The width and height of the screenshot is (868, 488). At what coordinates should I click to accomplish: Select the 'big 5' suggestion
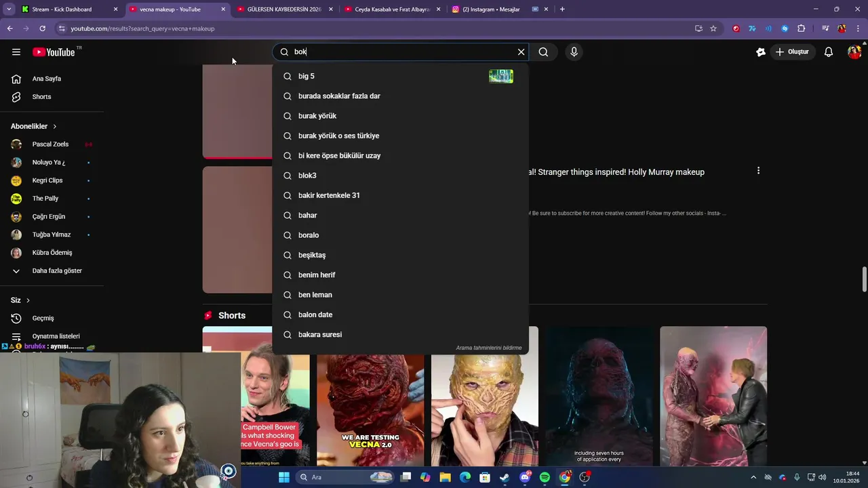(x=400, y=77)
